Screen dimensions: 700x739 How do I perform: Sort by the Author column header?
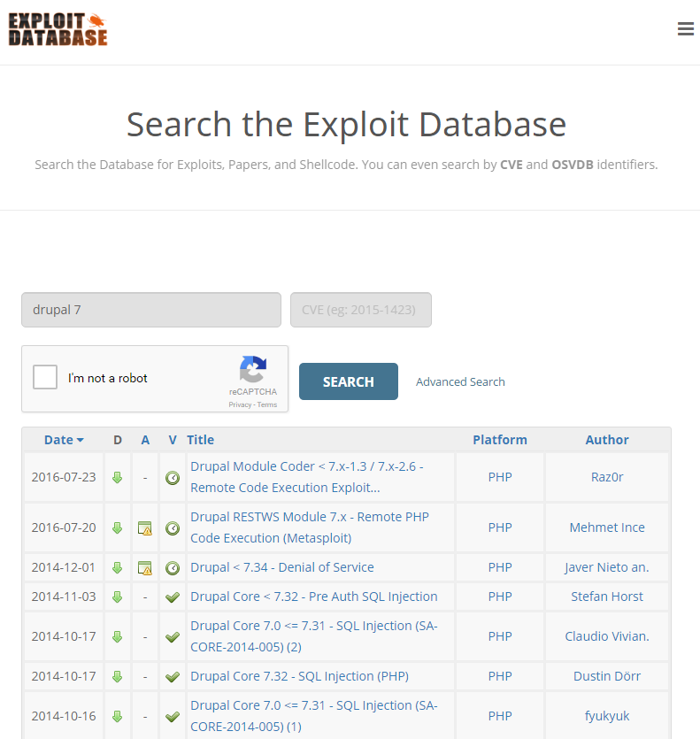click(x=607, y=440)
